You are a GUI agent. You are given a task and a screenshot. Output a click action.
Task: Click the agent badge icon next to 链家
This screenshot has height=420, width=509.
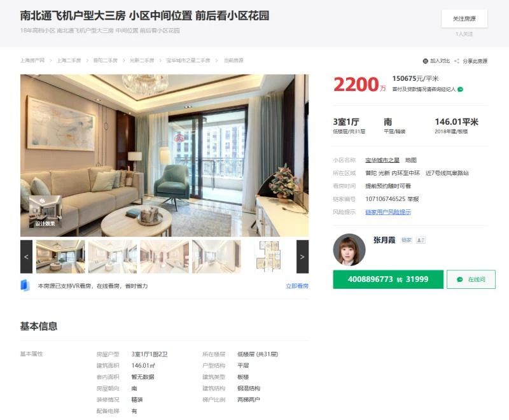tap(421, 240)
